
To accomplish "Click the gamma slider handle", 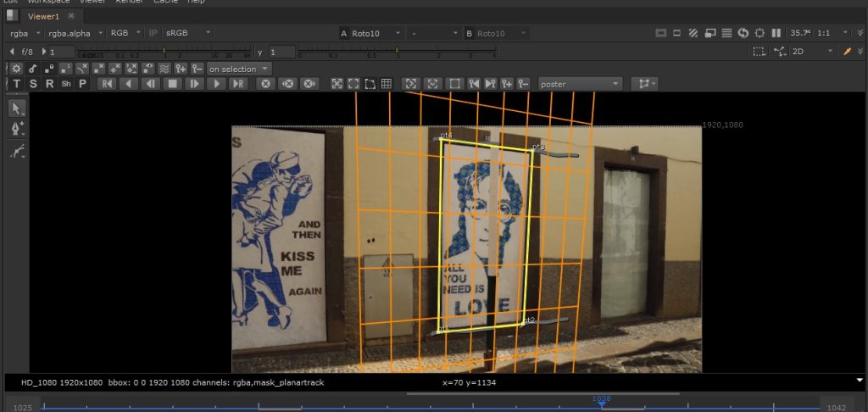I will [x=397, y=50].
